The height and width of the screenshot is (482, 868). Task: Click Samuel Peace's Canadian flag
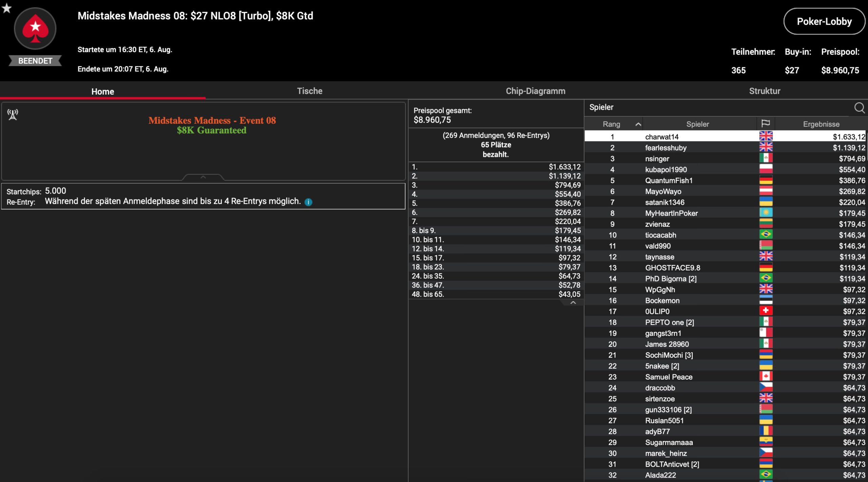(x=766, y=376)
